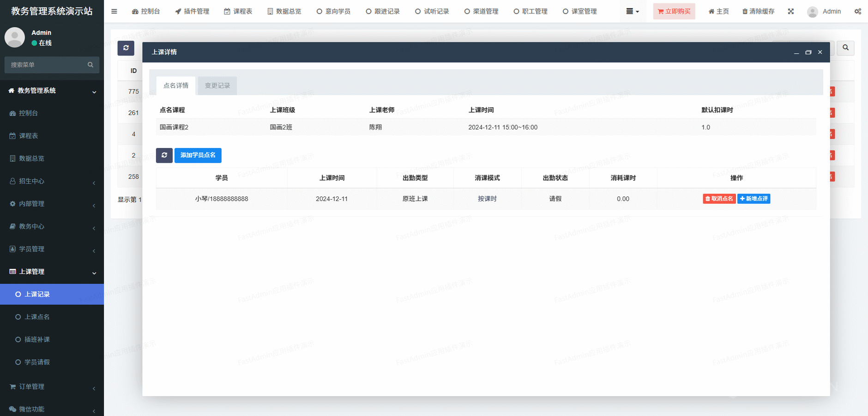The image size is (868, 416).
Task: Click the blue 新增点评 button
Action: 753,199
